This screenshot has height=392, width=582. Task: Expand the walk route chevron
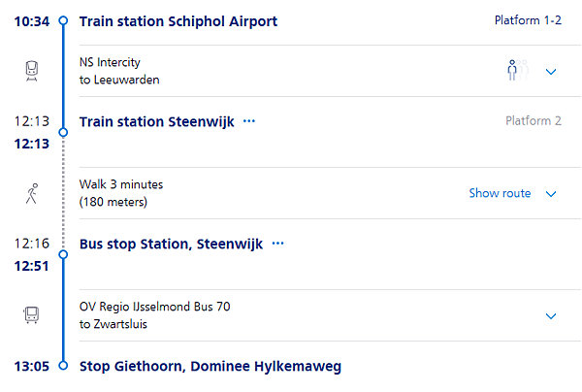551,194
